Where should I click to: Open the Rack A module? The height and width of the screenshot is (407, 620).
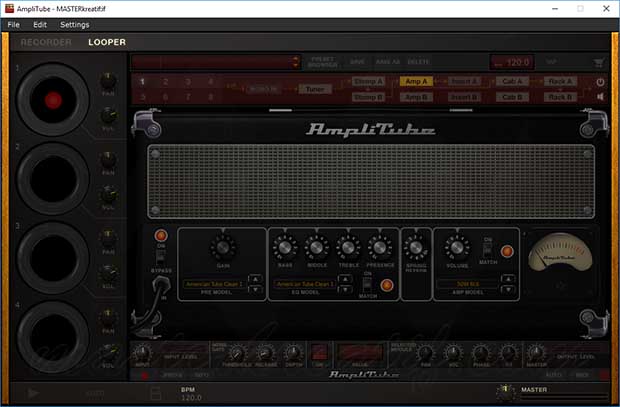click(x=560, y=81)
